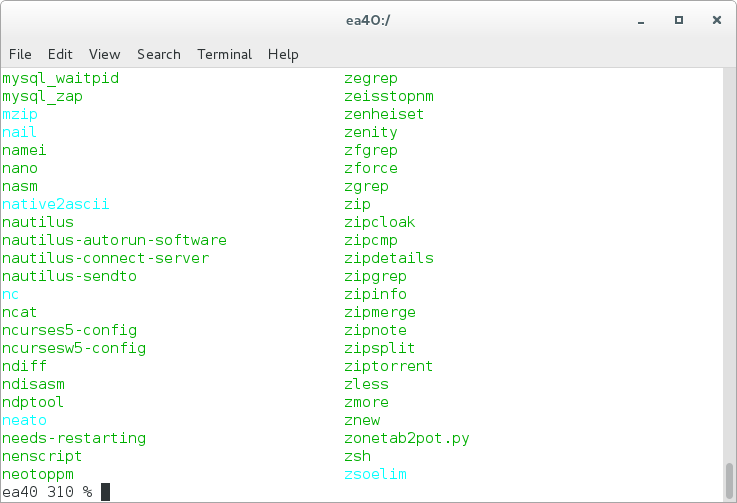Viewport: 737px width, 503px height.
Task: Open the Help menu
Action: (x=283, y=55)
